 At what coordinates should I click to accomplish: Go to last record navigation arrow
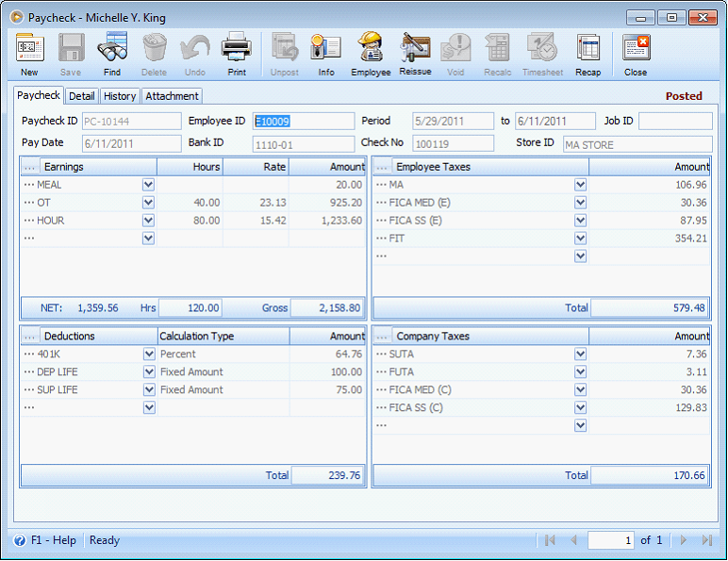click(706, 540)
